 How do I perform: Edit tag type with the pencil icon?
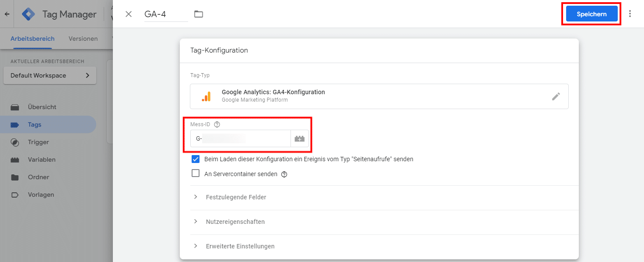pyautogui.click(x=556, y=96)
